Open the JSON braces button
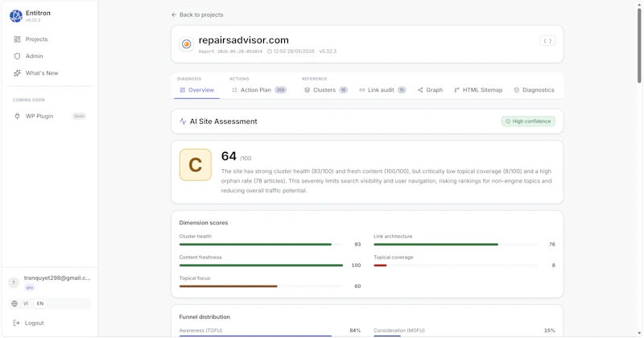The height and width of the screenshot is (338, 644). point(547,41)
